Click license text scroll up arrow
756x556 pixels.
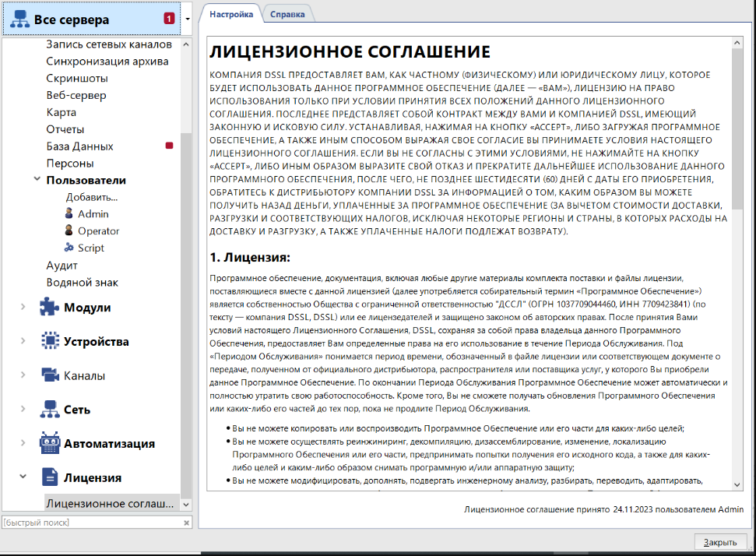point(737,42)
